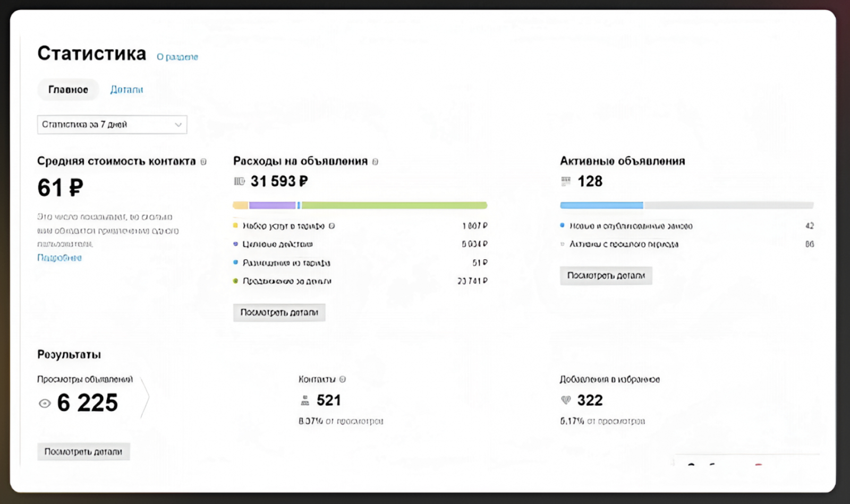Click the info icon next to ad expenses heading

(x=375, y=161)
